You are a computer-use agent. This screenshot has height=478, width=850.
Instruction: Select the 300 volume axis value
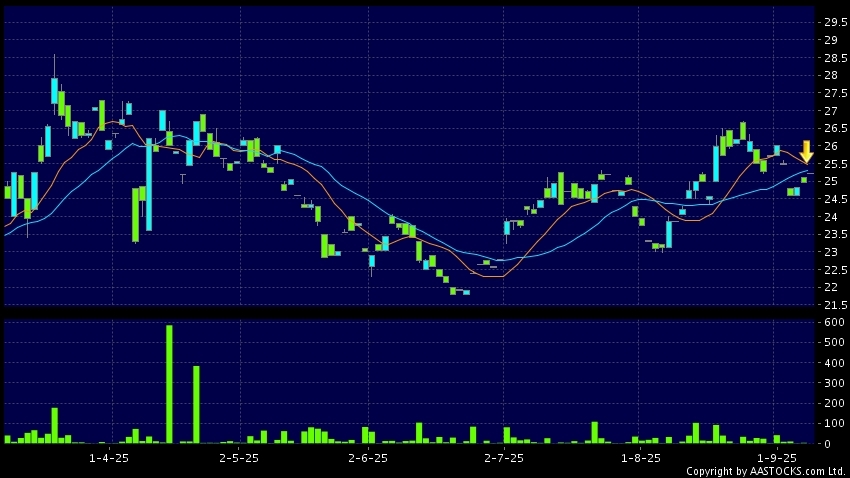click(x=834, y=383)
